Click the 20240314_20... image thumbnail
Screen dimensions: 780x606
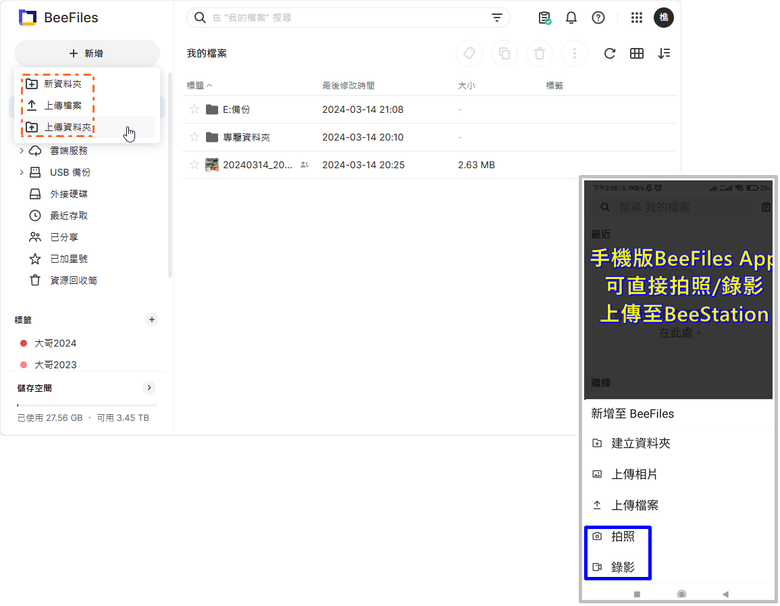(x=212, y=165)
